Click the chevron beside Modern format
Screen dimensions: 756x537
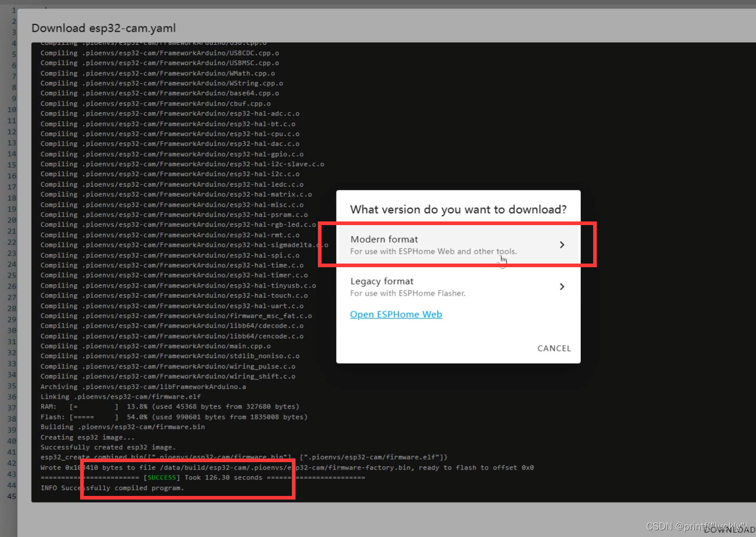click(x=562, y=245)
